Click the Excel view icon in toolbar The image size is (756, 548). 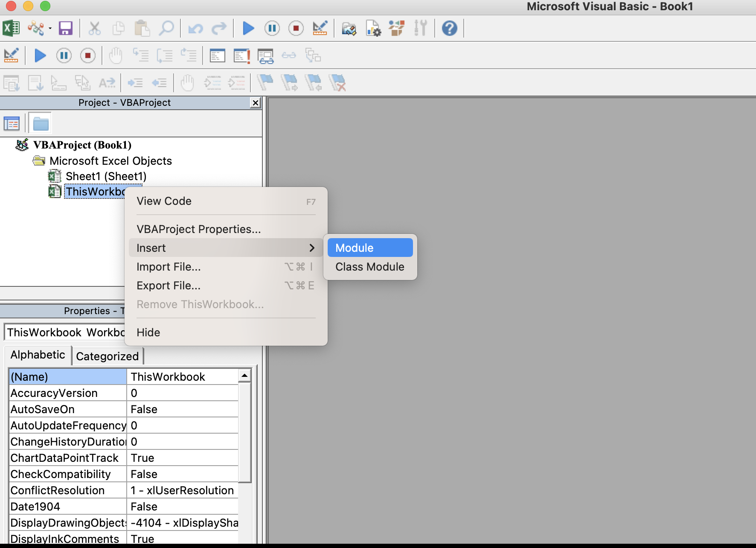coord(11,29)
